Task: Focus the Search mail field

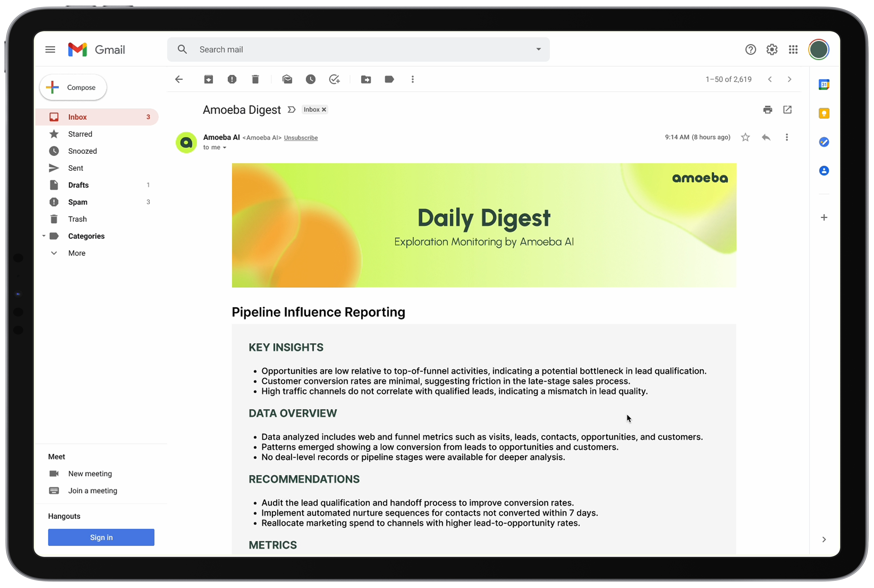Action: 358,49
